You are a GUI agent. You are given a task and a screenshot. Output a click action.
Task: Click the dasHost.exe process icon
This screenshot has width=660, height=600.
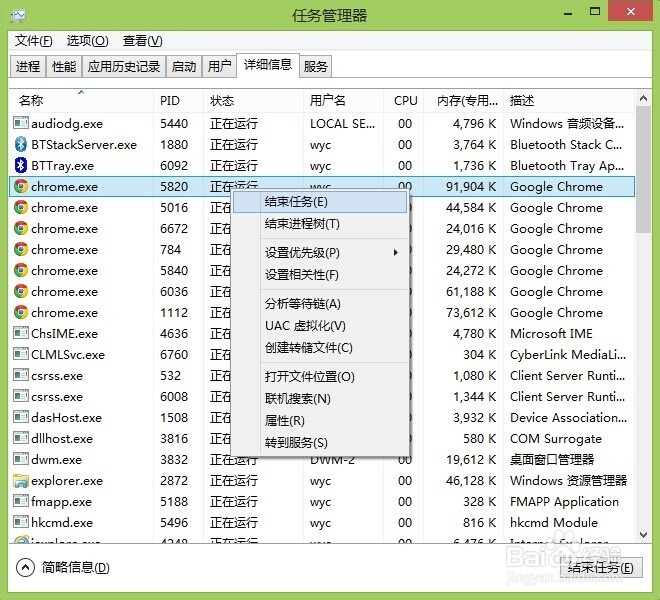[x=21, y=417]
